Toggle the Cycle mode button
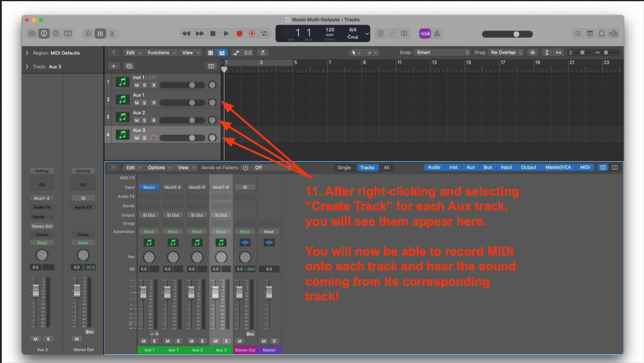 click(x=265, y=34)
